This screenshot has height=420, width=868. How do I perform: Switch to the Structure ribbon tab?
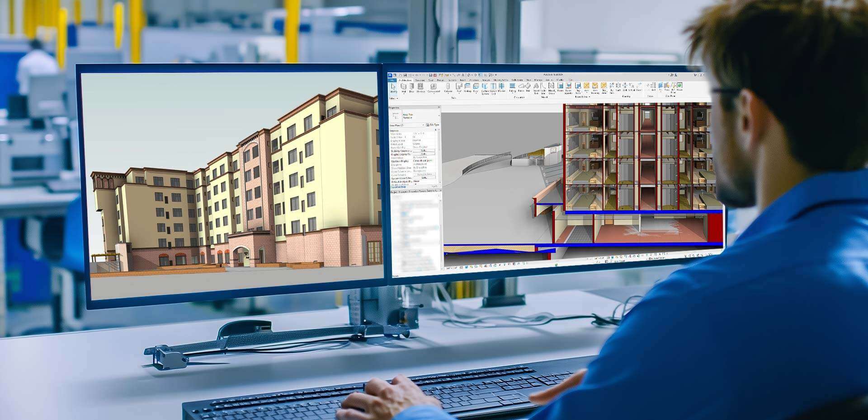tap(420, 80)
